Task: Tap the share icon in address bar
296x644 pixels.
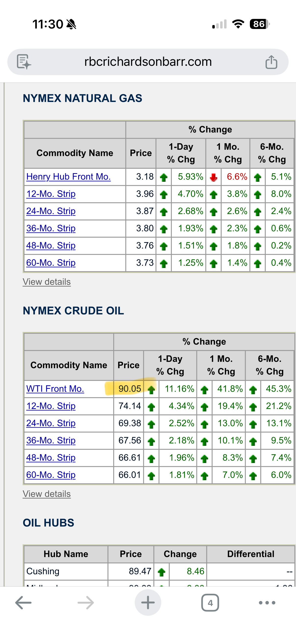Action: point(271,62)
